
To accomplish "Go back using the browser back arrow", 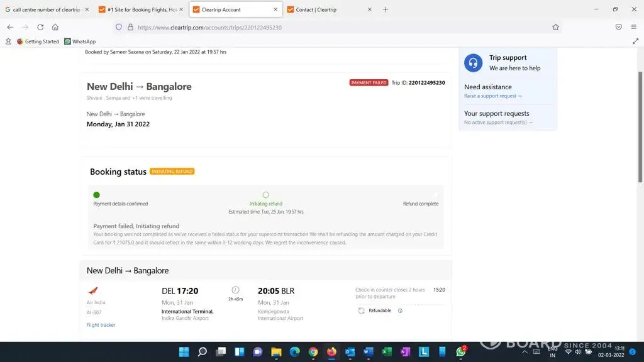I will click(10, 27).
